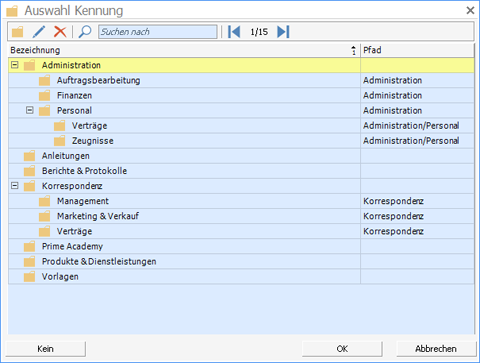Select Verträge under Korrespondenz
480x363 pixels.
[x=241, y=231]
